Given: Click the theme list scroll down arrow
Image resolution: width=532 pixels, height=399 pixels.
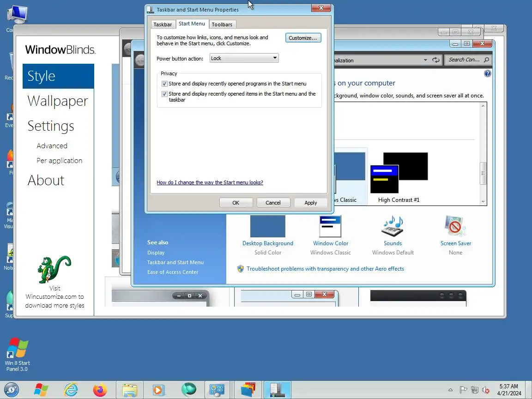Looking at the screenshot, I should click(483, 201).
